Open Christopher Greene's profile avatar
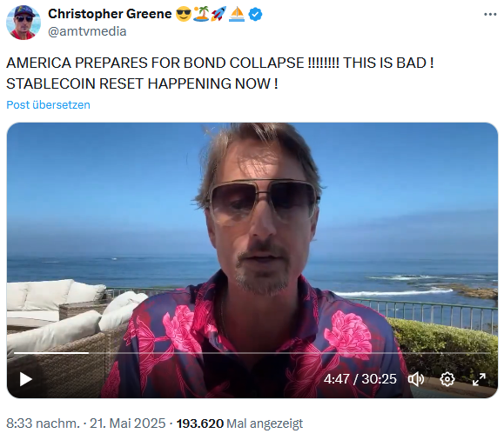 pyautogui.click(x=24, y=23)
